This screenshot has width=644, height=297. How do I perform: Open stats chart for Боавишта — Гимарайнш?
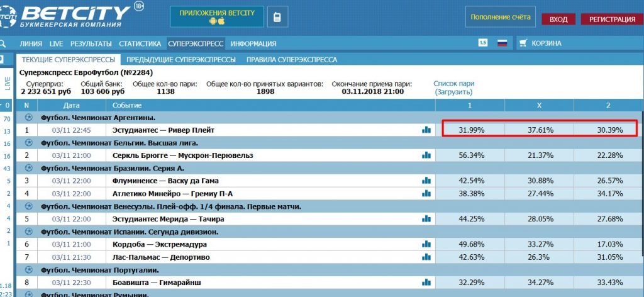(x=426, y=283)
